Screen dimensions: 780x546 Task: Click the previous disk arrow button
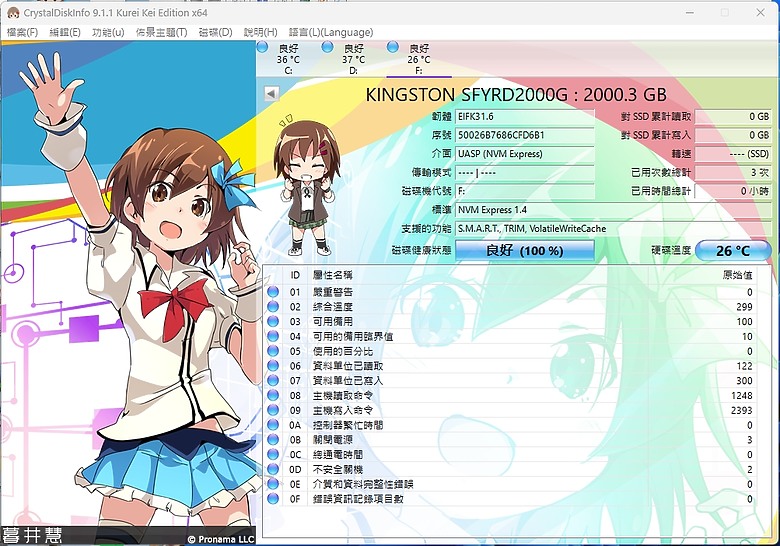[271, 93]
